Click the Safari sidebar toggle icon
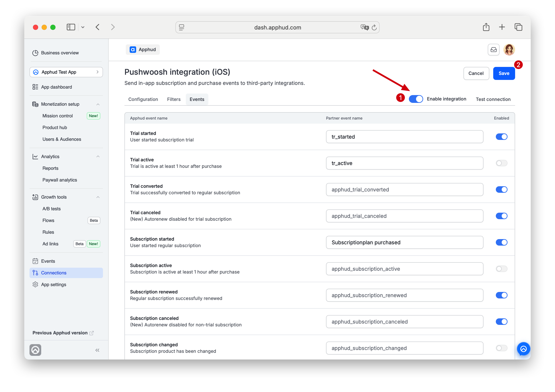 (x=71, y=27)
